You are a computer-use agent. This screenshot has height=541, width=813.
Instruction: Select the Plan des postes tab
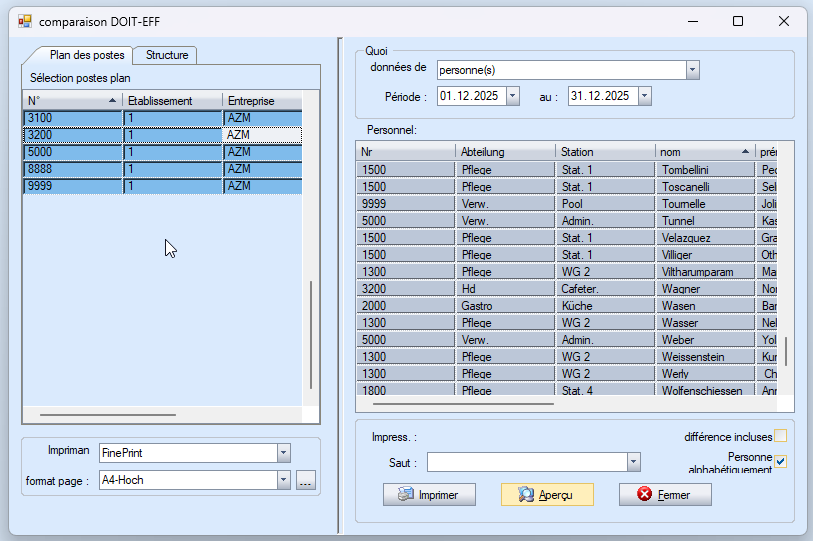click(87, 55)
